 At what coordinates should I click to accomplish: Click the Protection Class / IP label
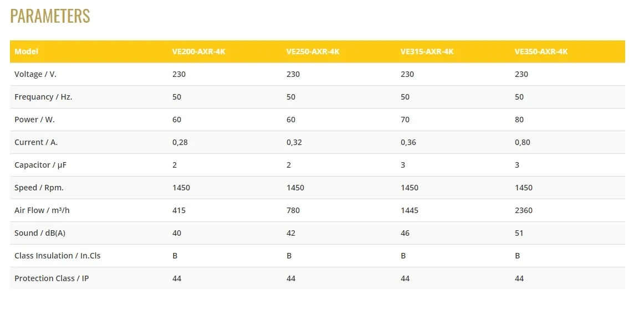(52, 278)
